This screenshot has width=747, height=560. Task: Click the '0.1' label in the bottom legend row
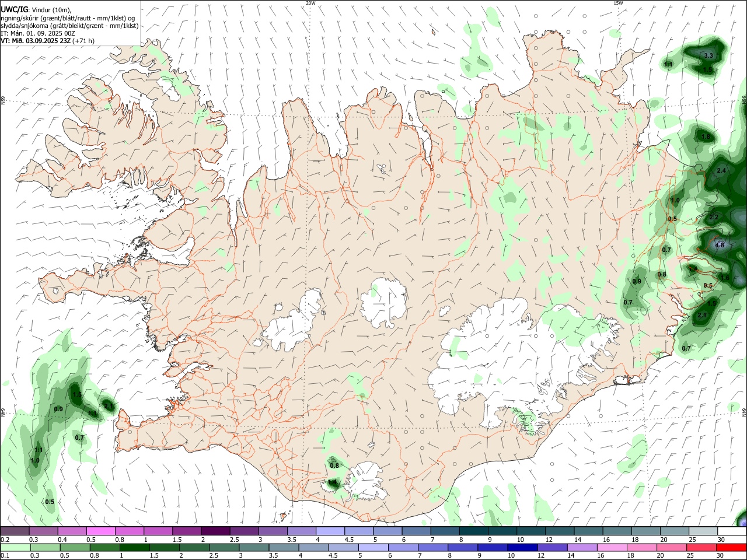5,556
